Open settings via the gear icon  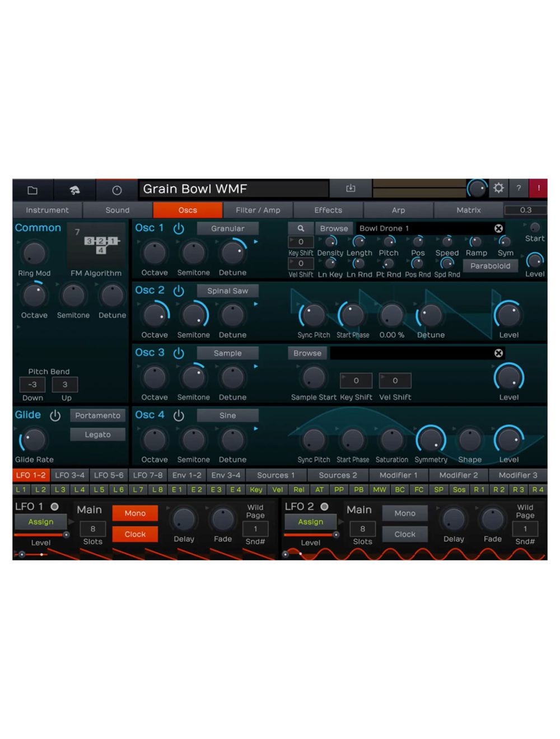click(498, 189)
